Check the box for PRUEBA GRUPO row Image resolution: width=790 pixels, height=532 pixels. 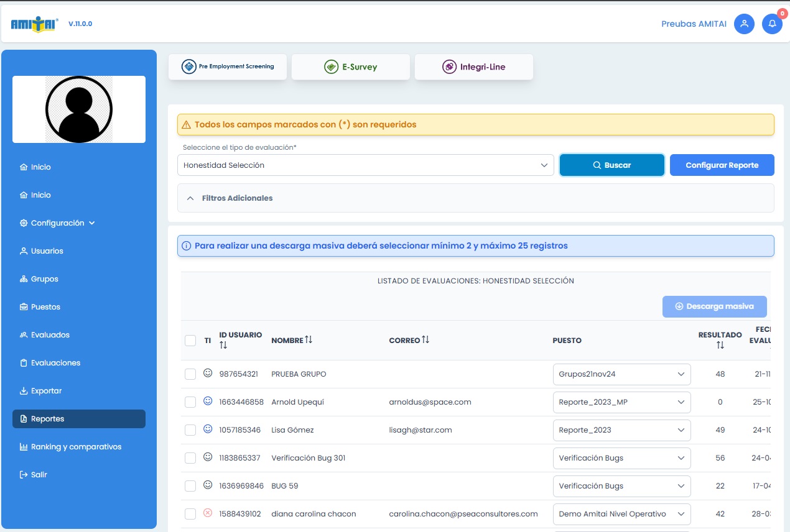(x=190, y=374)
